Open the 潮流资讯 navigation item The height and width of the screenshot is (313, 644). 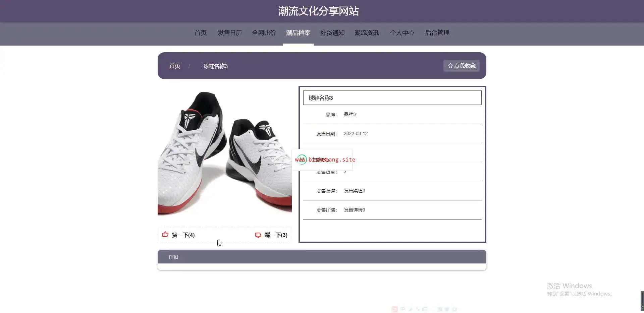[x=367, y=33]
